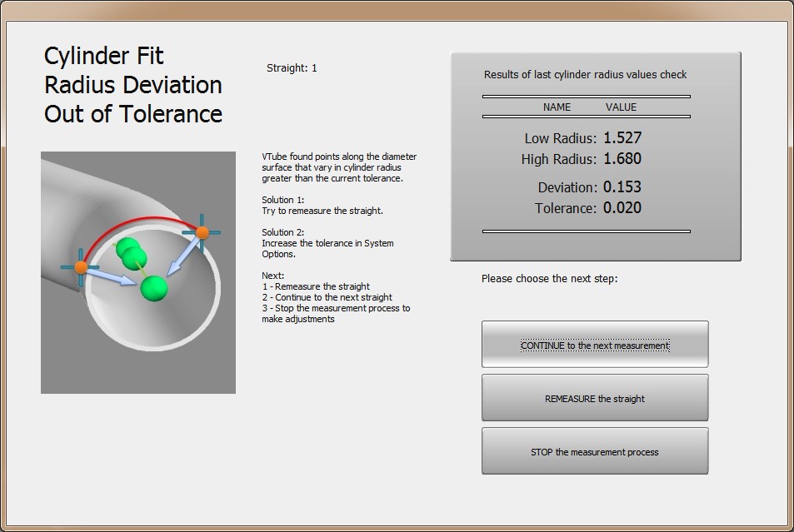Click the NAME column header
Viewport: 794px width, 532px height.
[x=557, y=107]
